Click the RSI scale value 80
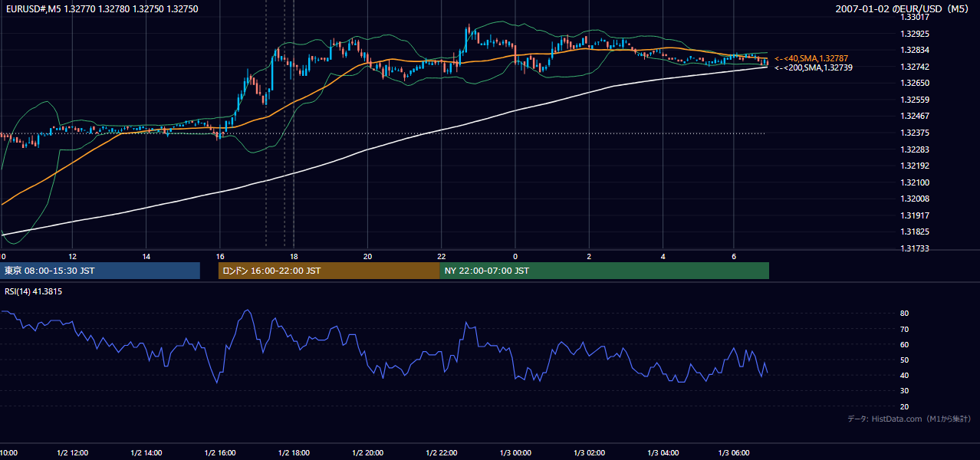 (904, 314)
